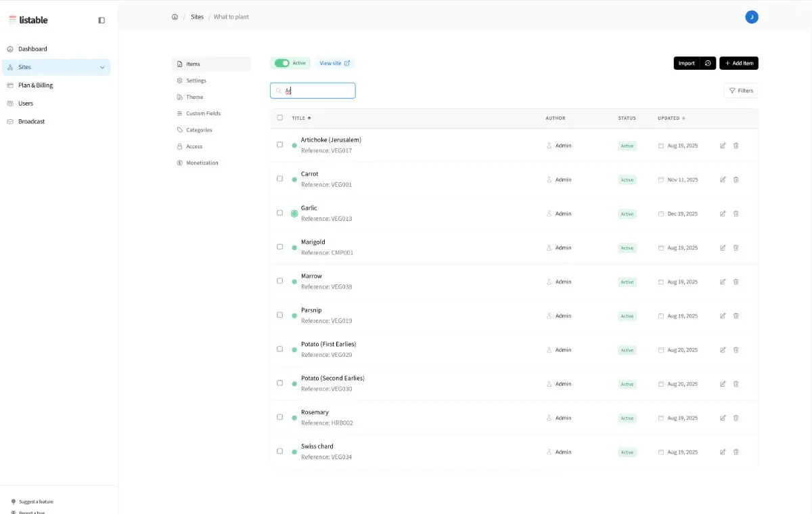
Task: Edit the Marrow item
Action: click(723, 282)
